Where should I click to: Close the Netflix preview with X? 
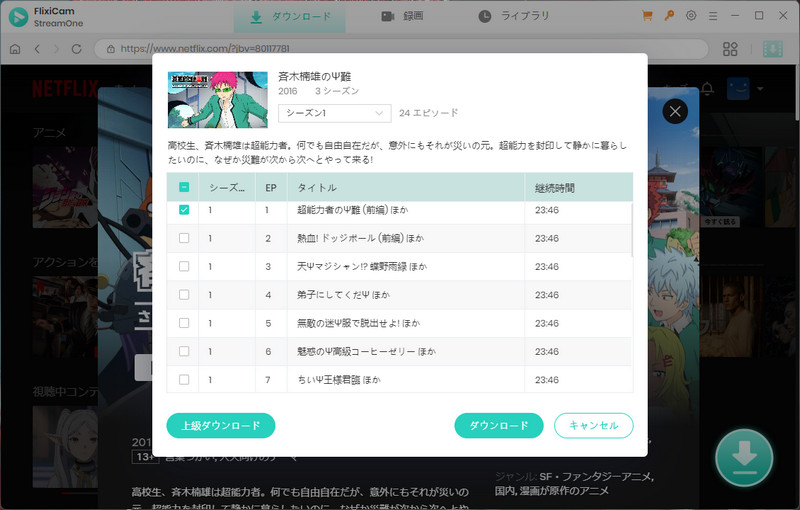pyautogui.click(x=675, y=111)
